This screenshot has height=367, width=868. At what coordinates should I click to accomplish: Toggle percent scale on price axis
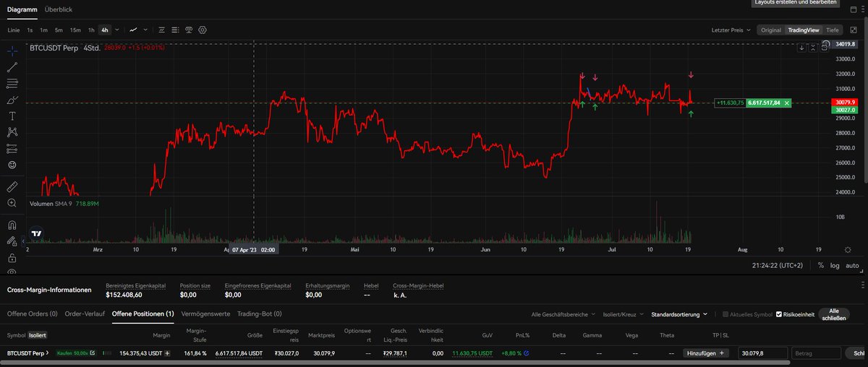tap(820, 265)
